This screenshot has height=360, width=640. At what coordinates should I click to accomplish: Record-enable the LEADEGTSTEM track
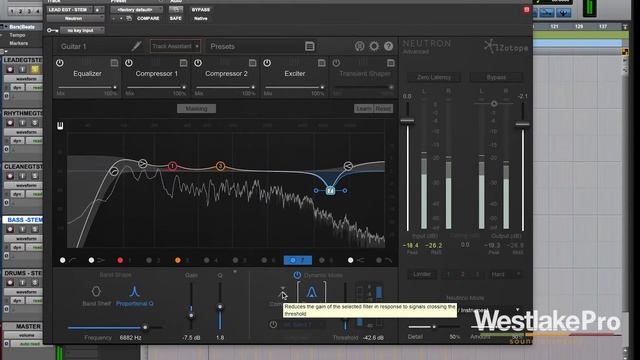[x=10, y=69]
